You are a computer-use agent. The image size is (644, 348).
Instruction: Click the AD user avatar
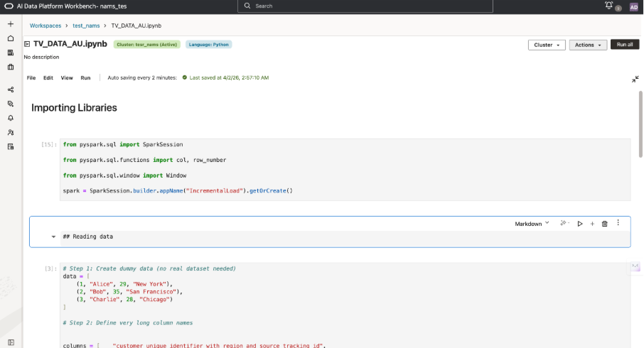tap(633, 6)
